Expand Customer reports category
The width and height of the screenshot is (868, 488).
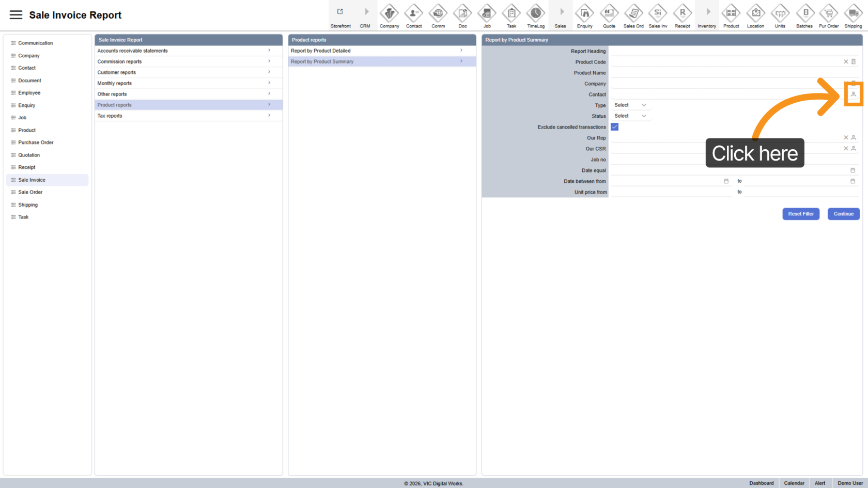tap(188, 72)
